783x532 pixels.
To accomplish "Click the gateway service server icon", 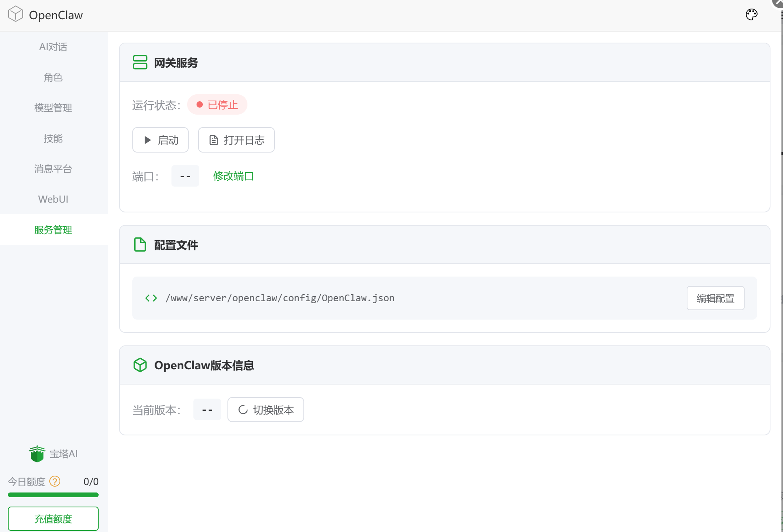I will (x=140, y=62).
